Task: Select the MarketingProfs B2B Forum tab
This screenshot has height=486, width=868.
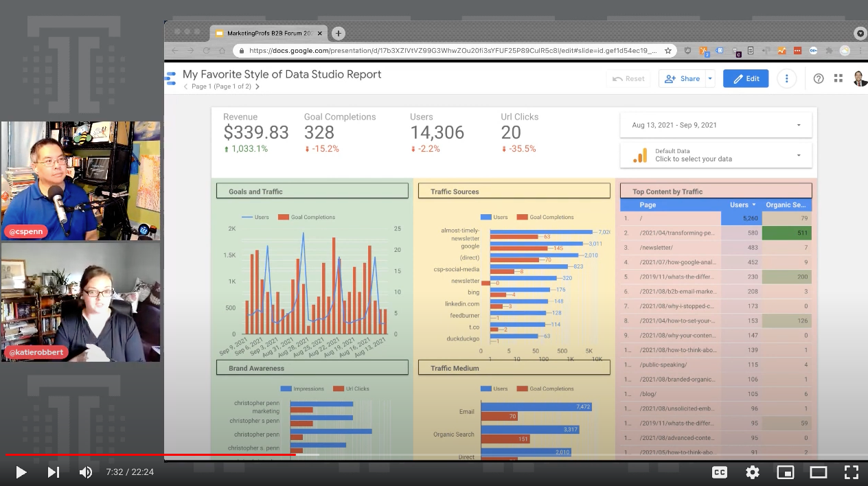Action: pyautogui.click(x=269, y=33)
